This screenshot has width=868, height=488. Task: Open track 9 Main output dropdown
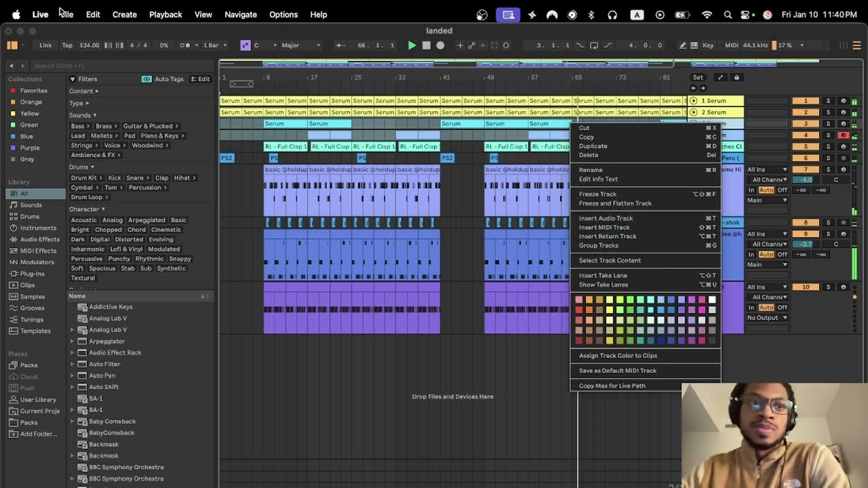point(767,265)
